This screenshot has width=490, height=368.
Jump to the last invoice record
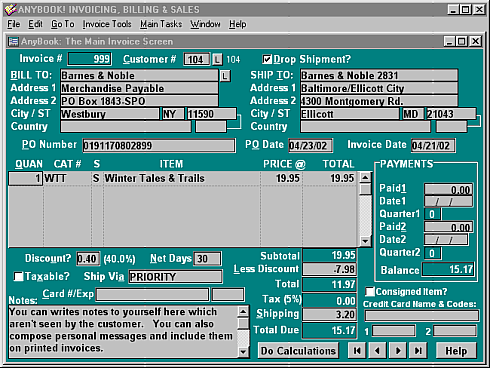418,351
